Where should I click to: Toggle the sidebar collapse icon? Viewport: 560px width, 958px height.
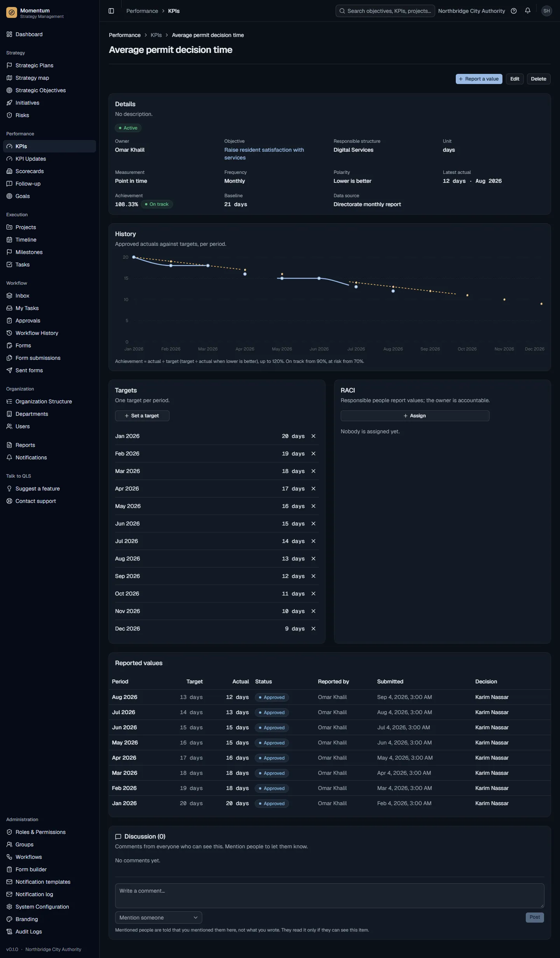111,11
